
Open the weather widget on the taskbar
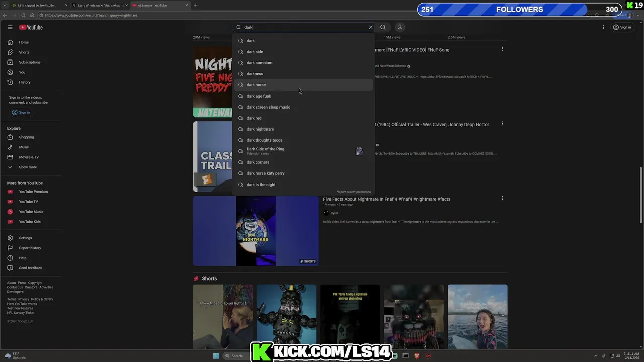(x=15, y=356)
